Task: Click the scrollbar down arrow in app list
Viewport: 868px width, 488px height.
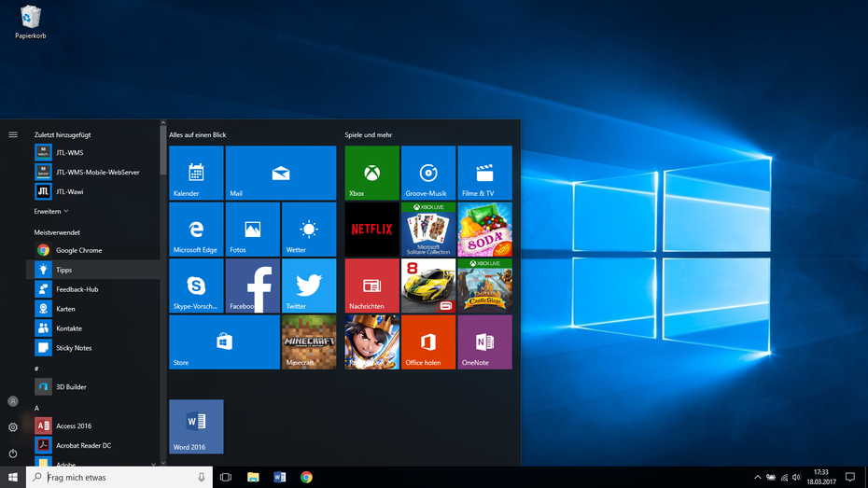Action: point(162,463)
